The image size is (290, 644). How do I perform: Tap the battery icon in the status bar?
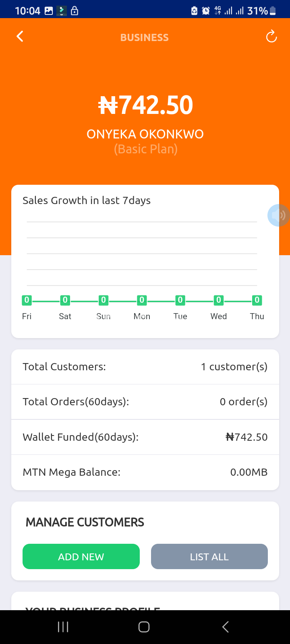pos(273,11)
